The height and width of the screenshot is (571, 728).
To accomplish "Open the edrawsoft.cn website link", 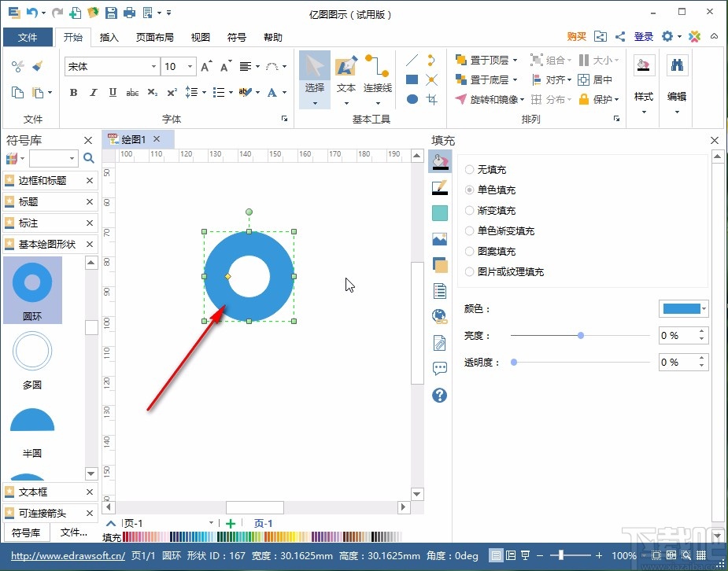I will (68, 555).
